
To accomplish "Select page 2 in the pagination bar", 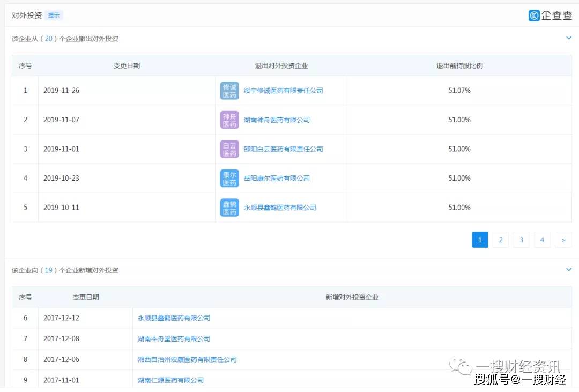I will (x=501, y=240).
